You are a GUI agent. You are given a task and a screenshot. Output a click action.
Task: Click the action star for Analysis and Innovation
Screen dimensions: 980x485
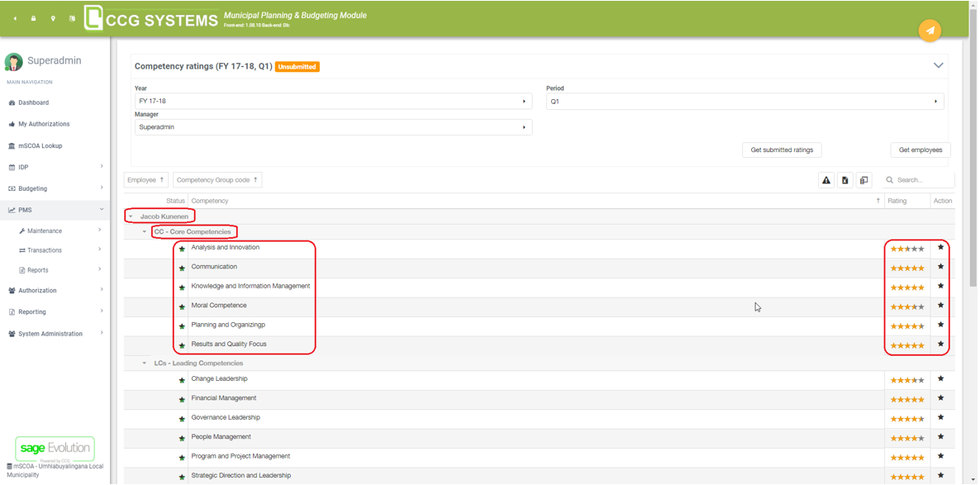click(940, 248)
